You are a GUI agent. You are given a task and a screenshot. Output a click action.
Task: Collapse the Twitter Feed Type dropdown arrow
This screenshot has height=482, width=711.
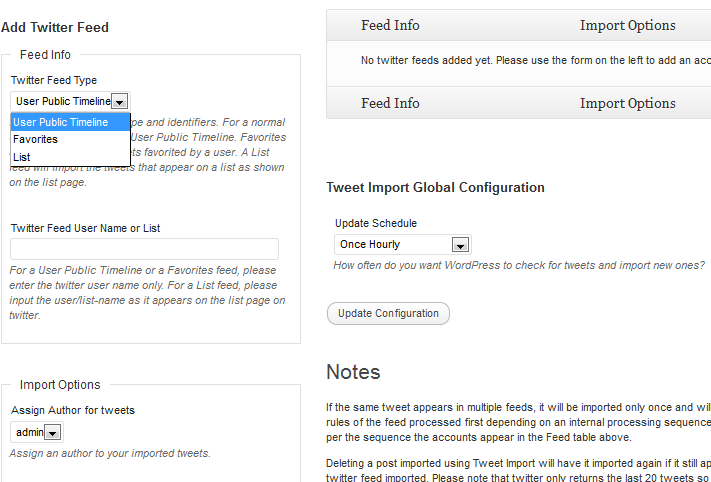(x=120, y=102)
